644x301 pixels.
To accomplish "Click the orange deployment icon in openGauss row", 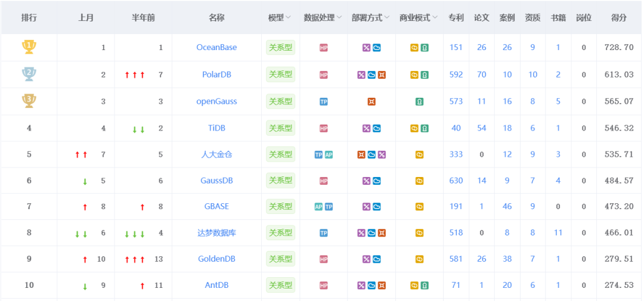I will [371, 101].
